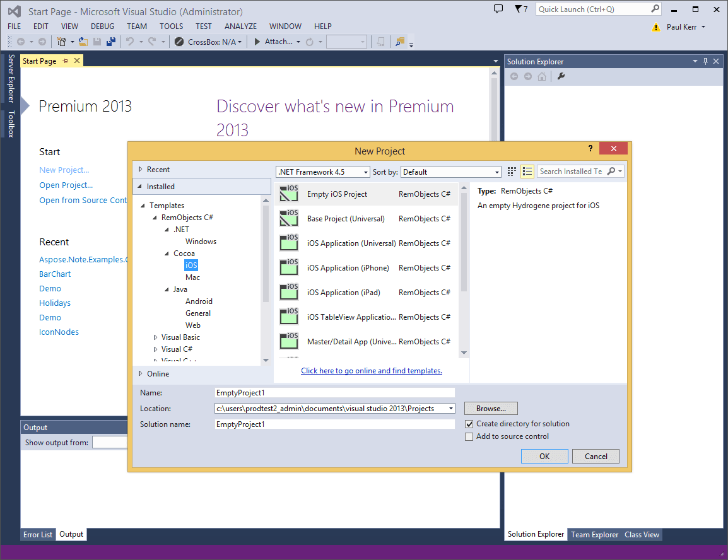728x560 pixels.
Task: Open the TOOLS menu
Action: point(172,26)
